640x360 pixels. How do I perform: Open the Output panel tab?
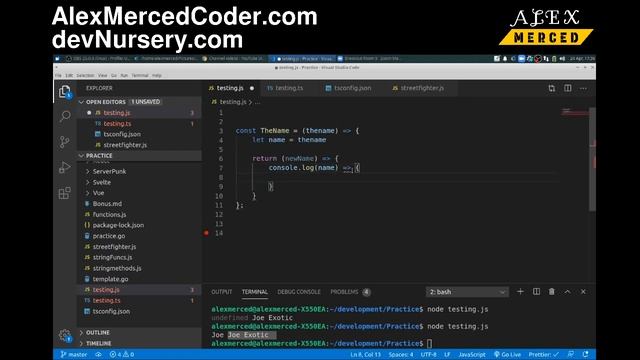[x=222, y=292]
